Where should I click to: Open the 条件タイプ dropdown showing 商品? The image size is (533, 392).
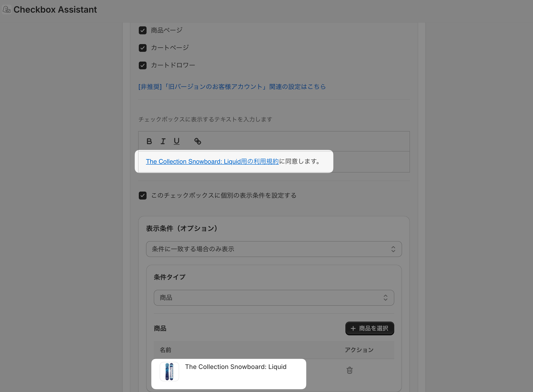274,298
